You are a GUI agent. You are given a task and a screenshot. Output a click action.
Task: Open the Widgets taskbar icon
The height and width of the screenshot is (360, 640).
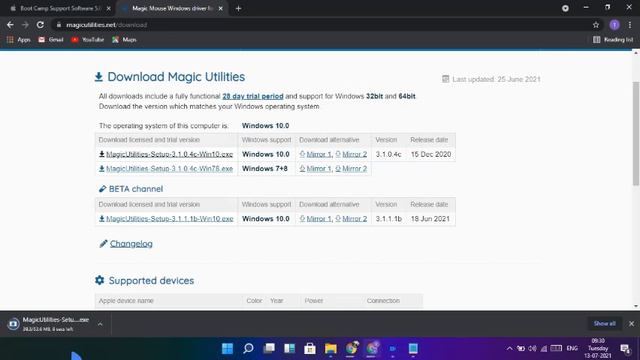point(289,349)
